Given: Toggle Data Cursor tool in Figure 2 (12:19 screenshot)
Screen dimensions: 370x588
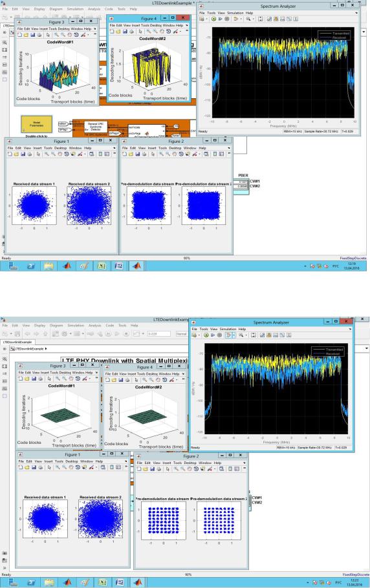Looking at the screenshot, I should pyautogui.click(x=187, y=154).
